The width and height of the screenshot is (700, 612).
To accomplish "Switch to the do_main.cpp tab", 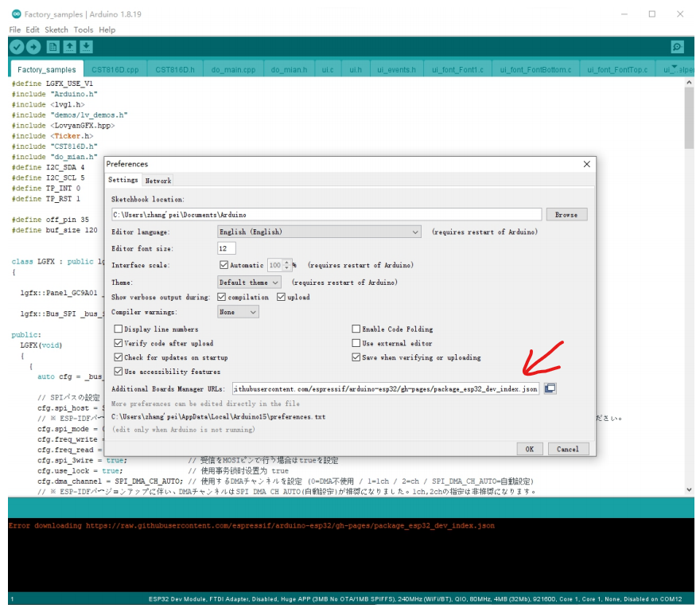I will (x=234, y=70).
